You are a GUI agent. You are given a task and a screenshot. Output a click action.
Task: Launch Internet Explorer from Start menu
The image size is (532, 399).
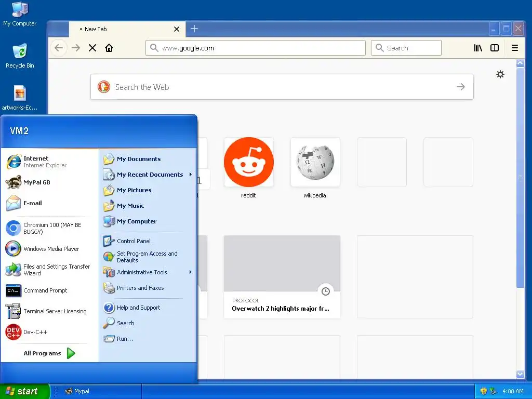click(x=49, y=162)
